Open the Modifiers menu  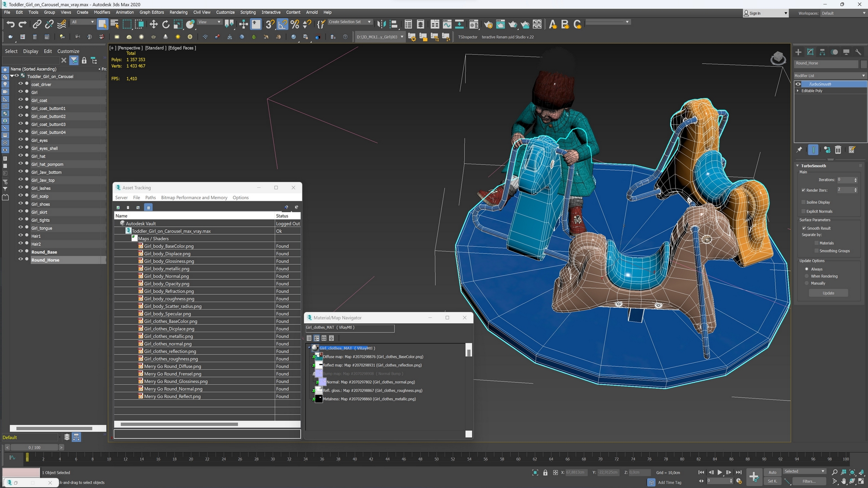(x=101, y=13)
